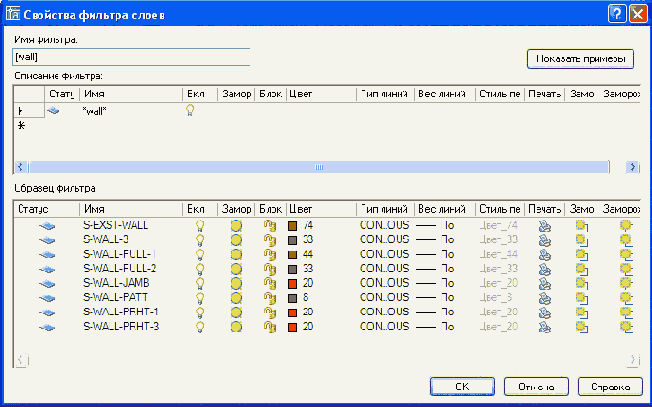Click the filter name input field containing wall
This screenshot has height=407, width=652.
pyautogui.click(x=130, y=58)
